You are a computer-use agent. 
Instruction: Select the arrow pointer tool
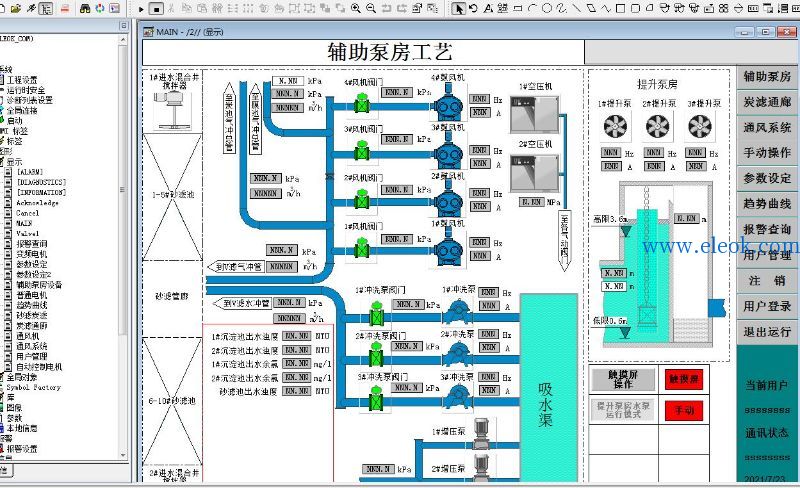[x=459, y=8]
